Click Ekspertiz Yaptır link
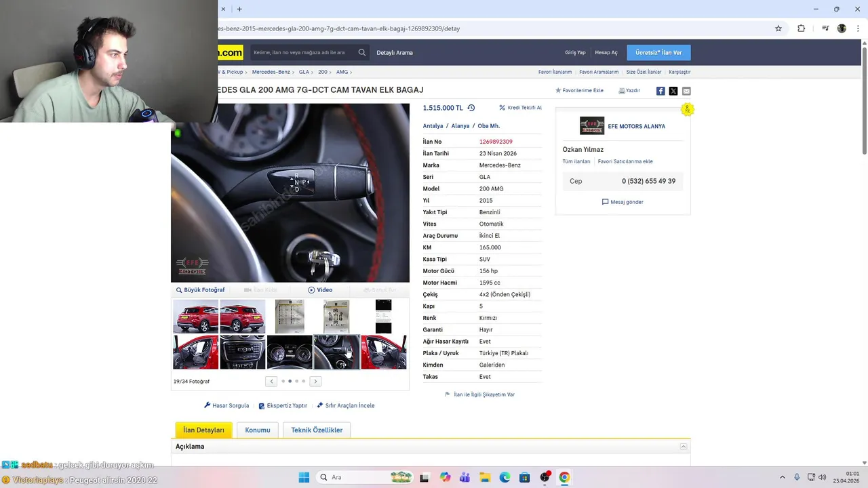868x488 pixels. click(x=283, y=405)
